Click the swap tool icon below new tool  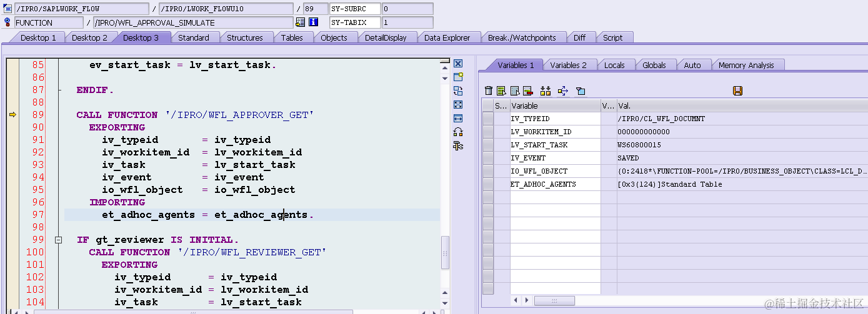[458, 91]
